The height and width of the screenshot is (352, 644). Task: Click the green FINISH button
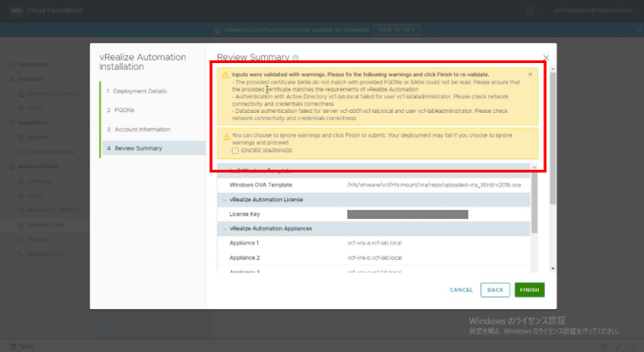[529, 290]
